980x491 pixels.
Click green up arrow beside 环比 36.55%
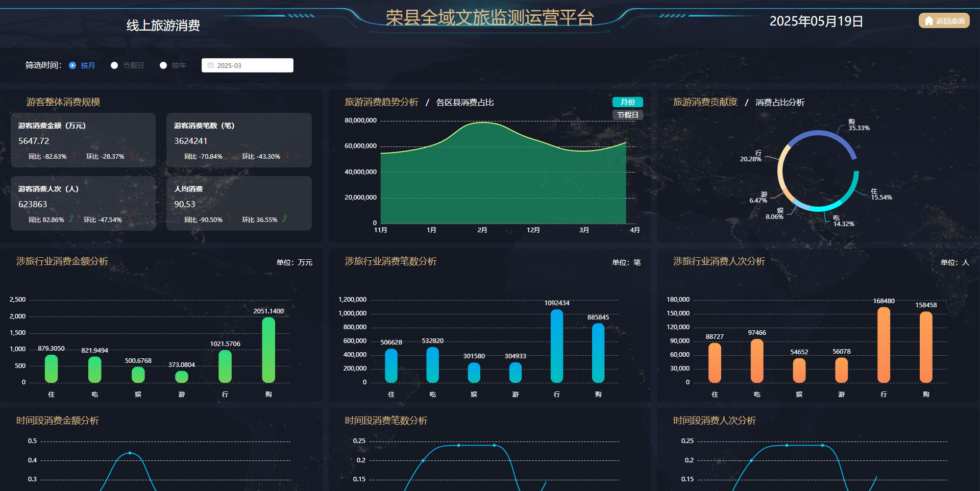285,219
